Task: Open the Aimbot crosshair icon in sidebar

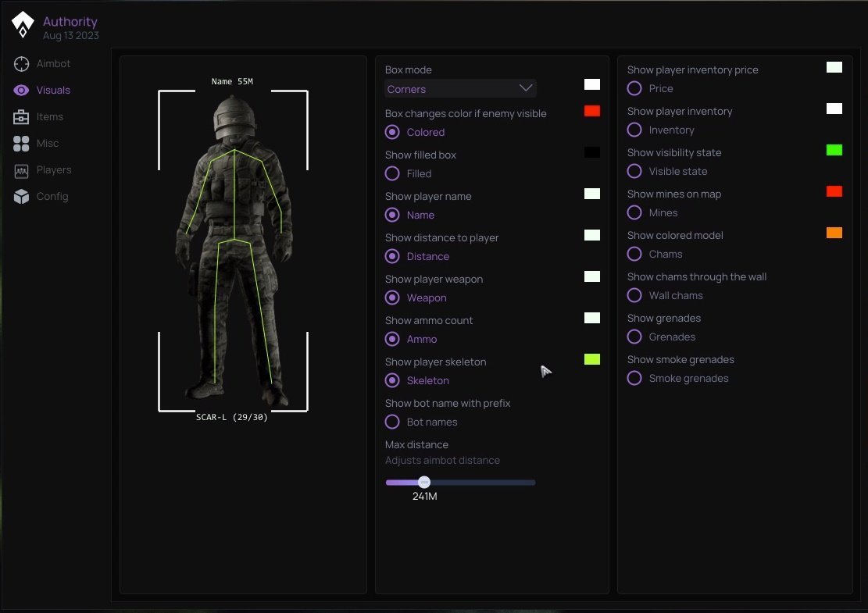Action: (22, 64)
